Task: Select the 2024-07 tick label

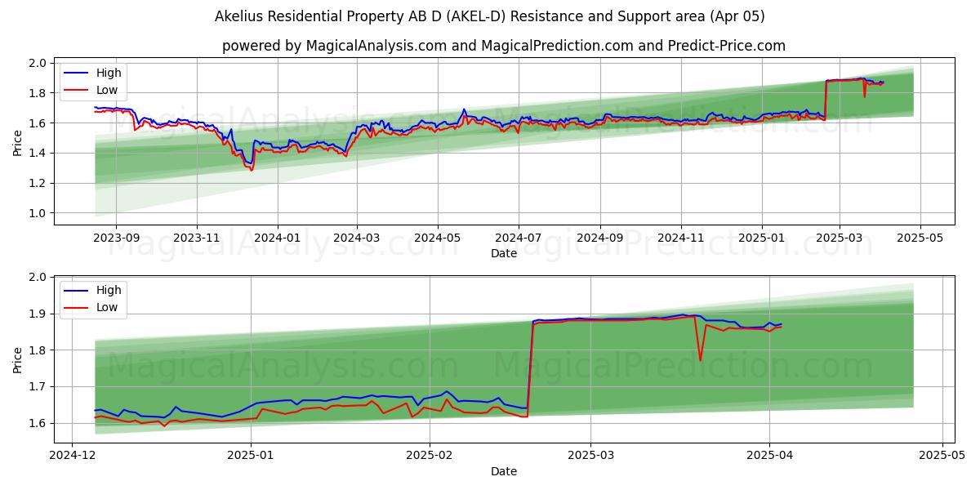Action: 519,238
